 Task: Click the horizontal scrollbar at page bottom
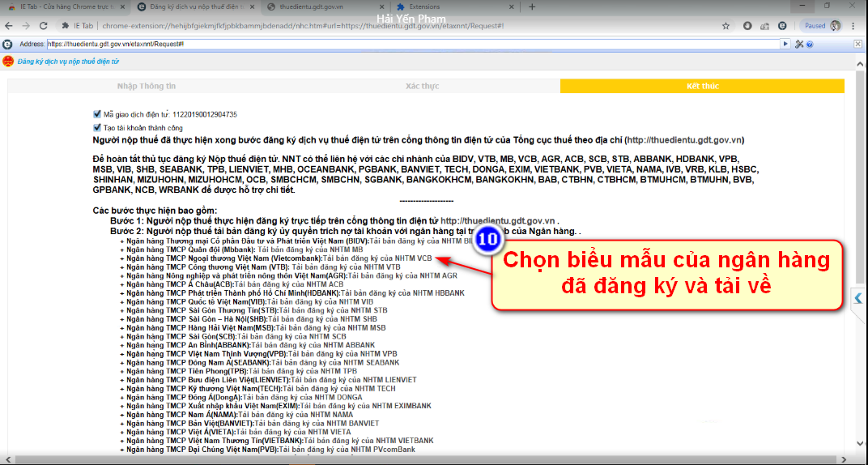click(426, 461)
